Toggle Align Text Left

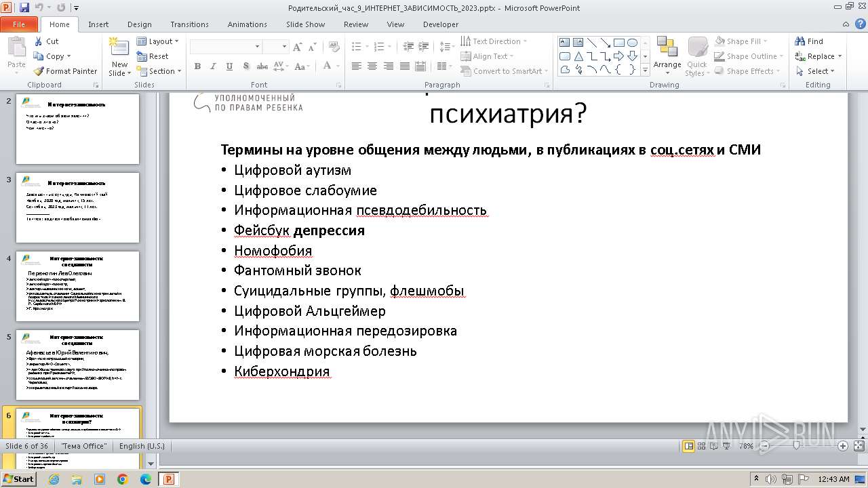tap(356, 66)
